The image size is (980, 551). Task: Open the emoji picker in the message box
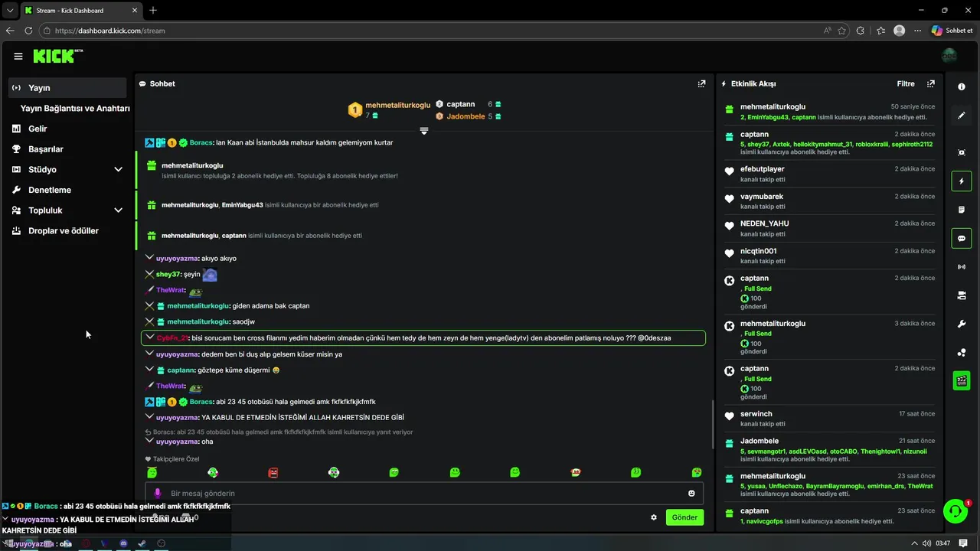click(691, 494)
